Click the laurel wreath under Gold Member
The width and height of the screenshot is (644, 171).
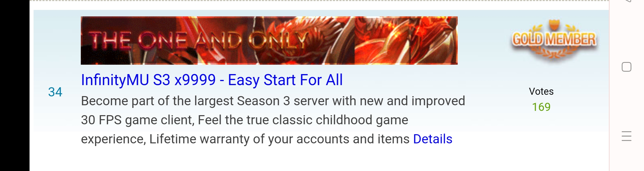[x=554, y=52]
